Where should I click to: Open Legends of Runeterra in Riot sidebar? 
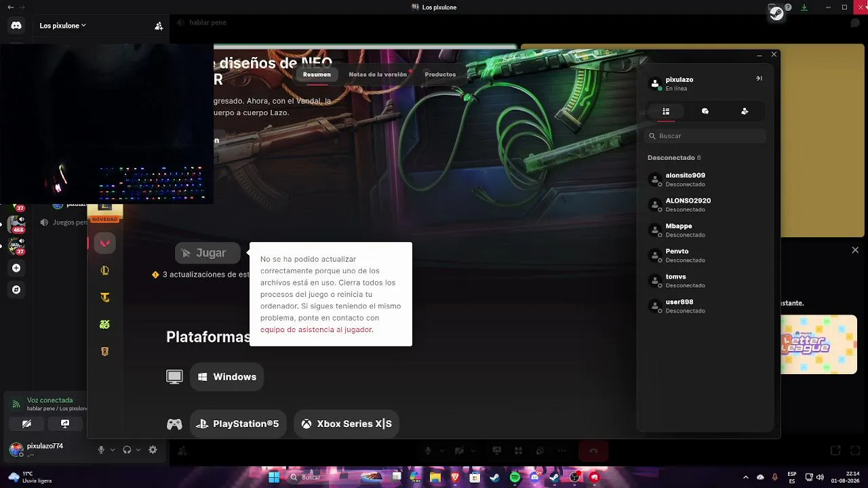[x=104, y=352]
